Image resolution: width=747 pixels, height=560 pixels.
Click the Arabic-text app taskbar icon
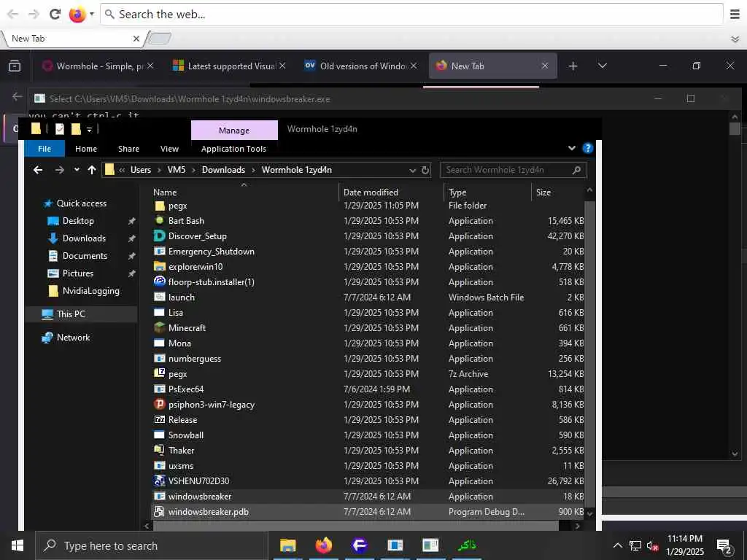coord(466,545)
